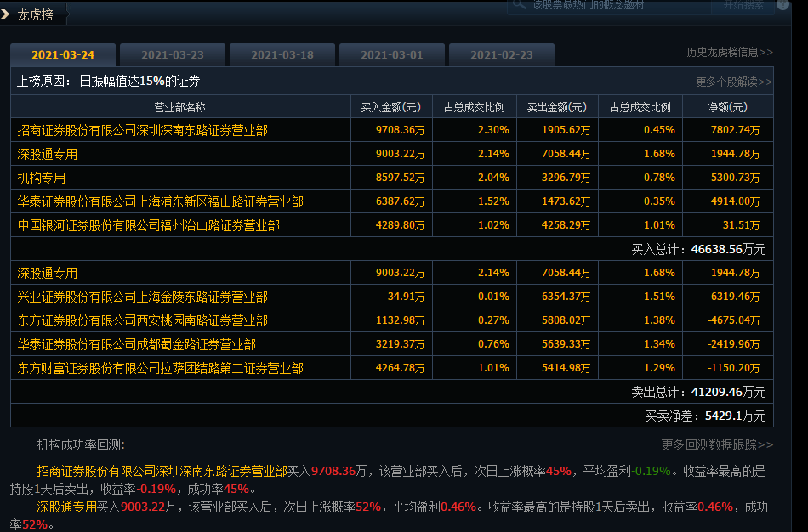Click net amount -6319.46万
This screenshot has width=808, height=532.
(734, 297)
